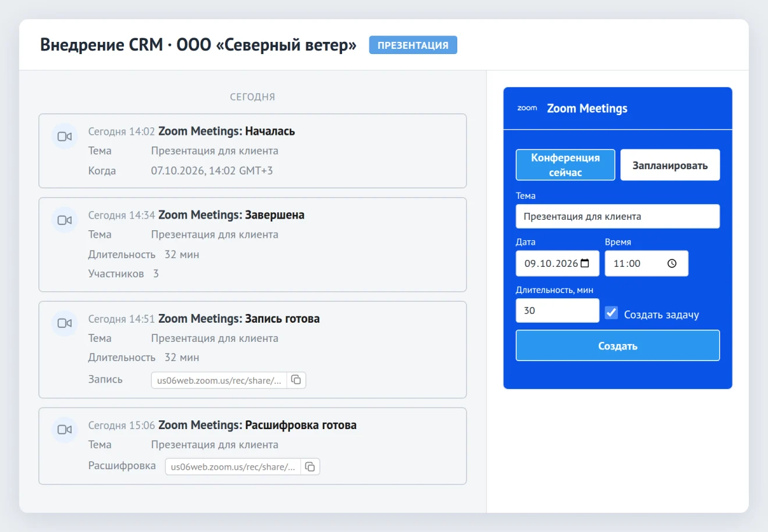Click the timestamp 'Сегодня 15:06'

[122, 425]
